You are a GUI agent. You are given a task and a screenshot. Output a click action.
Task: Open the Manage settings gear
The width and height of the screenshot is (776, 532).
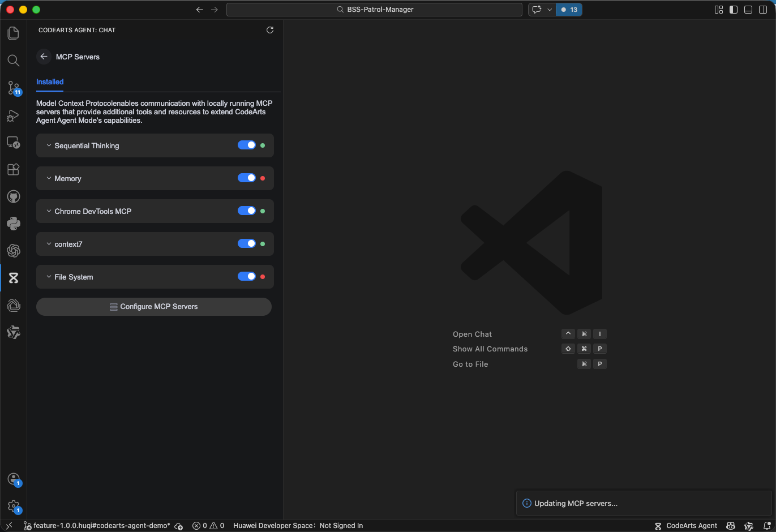14,506
